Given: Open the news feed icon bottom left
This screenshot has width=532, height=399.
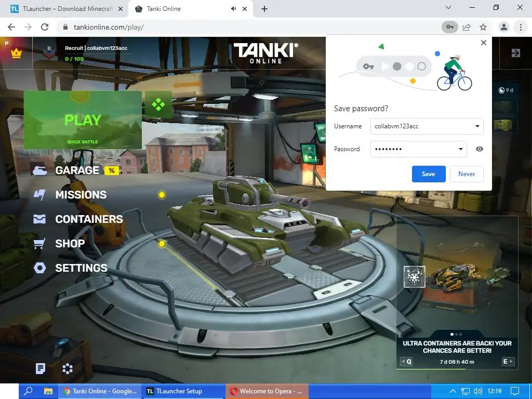Looking at the screenshot, I should (41, 368).
